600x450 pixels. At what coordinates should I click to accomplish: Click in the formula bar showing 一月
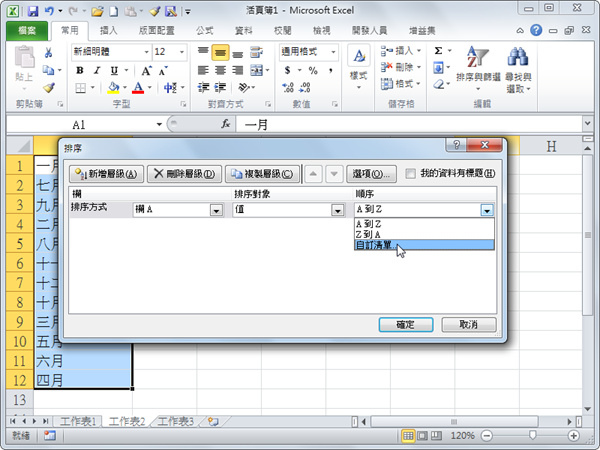[409, 124]
